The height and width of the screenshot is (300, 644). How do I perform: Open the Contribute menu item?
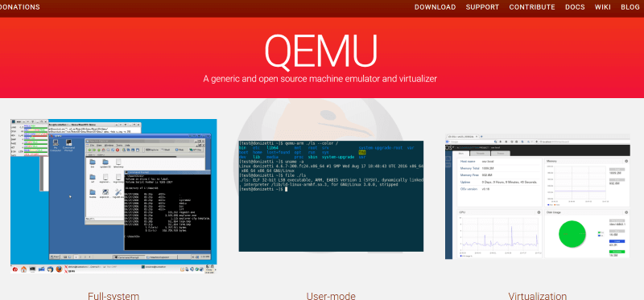point(532,7)
